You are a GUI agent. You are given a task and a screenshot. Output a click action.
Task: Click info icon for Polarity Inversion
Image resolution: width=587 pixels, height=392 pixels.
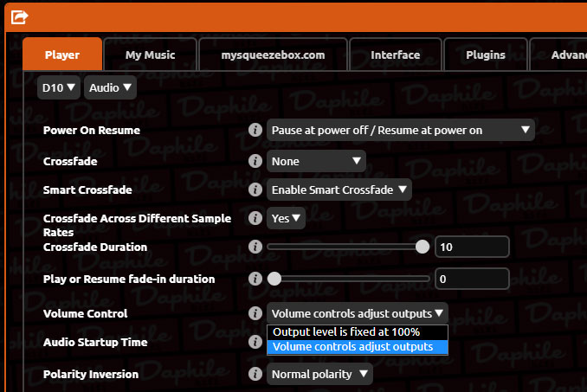point(255,374)
